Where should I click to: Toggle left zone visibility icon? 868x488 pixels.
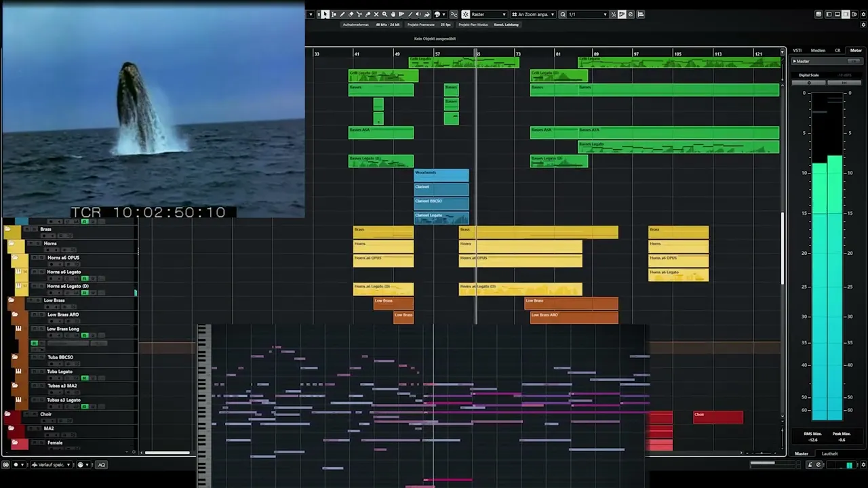coord(829,14)
